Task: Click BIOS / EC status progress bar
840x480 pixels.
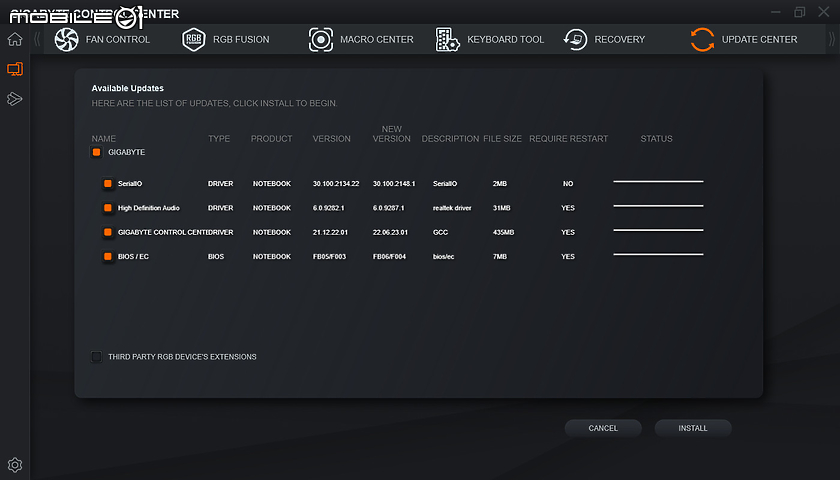Action: point(658,254)
